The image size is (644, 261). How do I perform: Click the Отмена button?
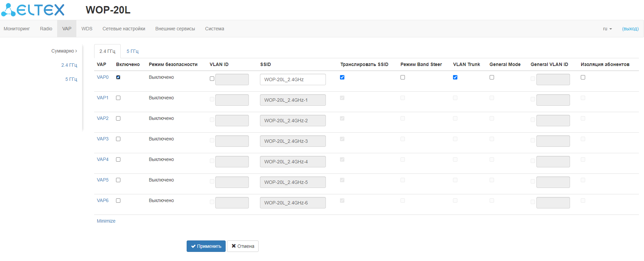[x=243, y=246]
